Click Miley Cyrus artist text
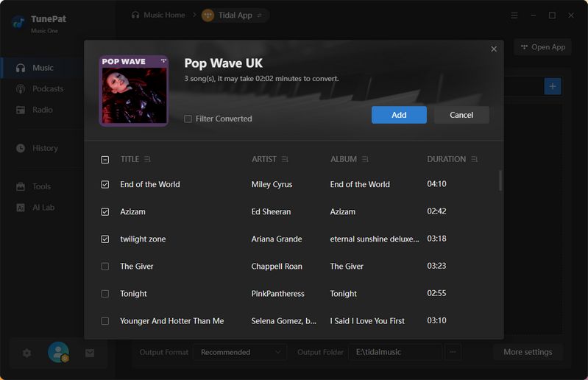 coord(272,185)
